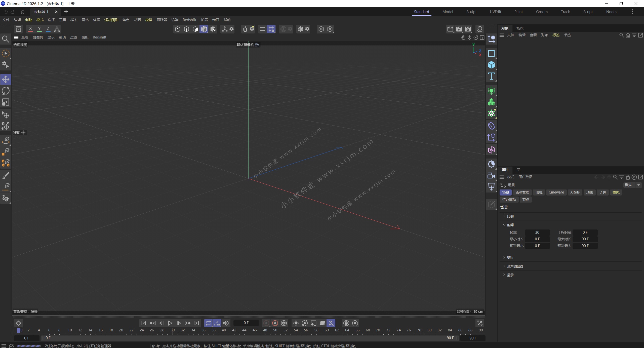Select the Scale tool
The image size is (644, 348).
point(6,102)
